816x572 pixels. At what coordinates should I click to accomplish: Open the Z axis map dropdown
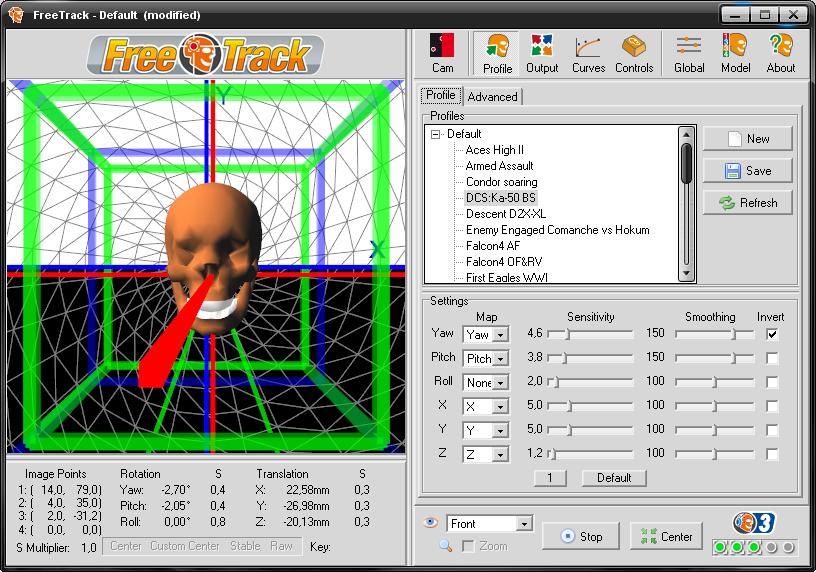500,454
